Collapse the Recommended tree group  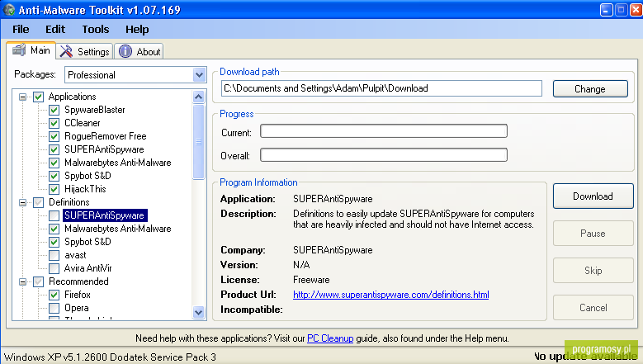point(23,281)
